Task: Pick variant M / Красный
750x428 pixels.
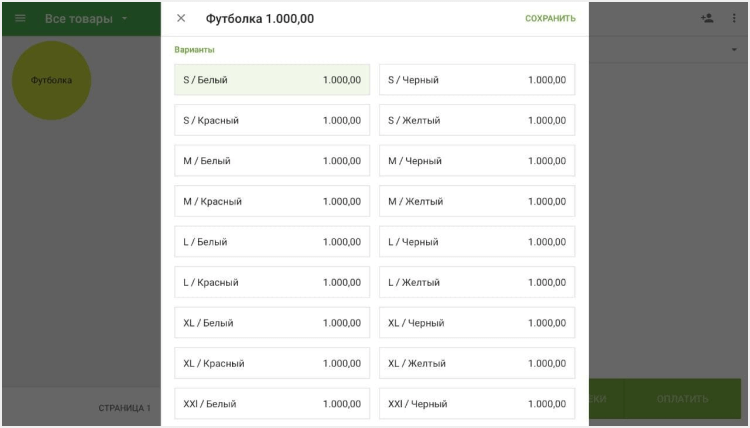Action: [272, 201]
